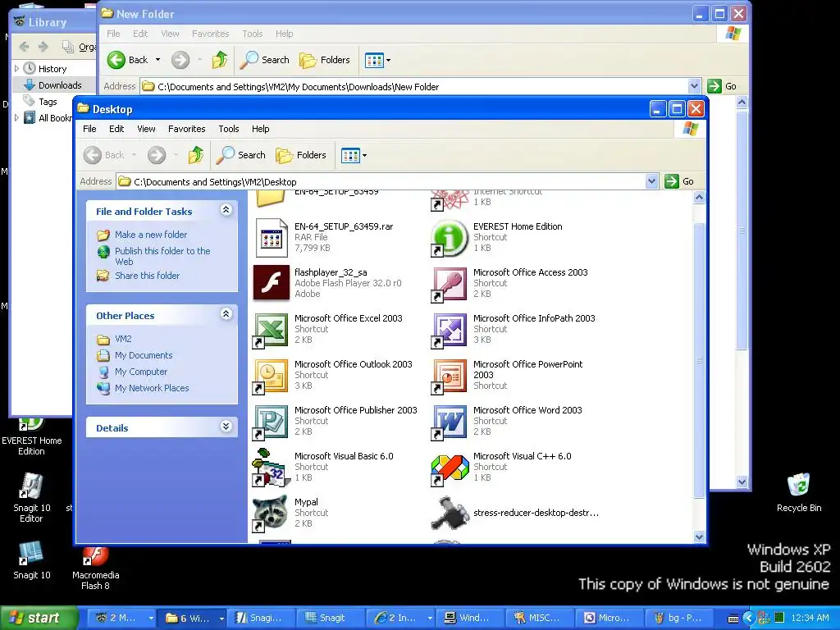Open the Help menu in Desktop window
This screenshot has height=630, width=840.
coord(260,129)
